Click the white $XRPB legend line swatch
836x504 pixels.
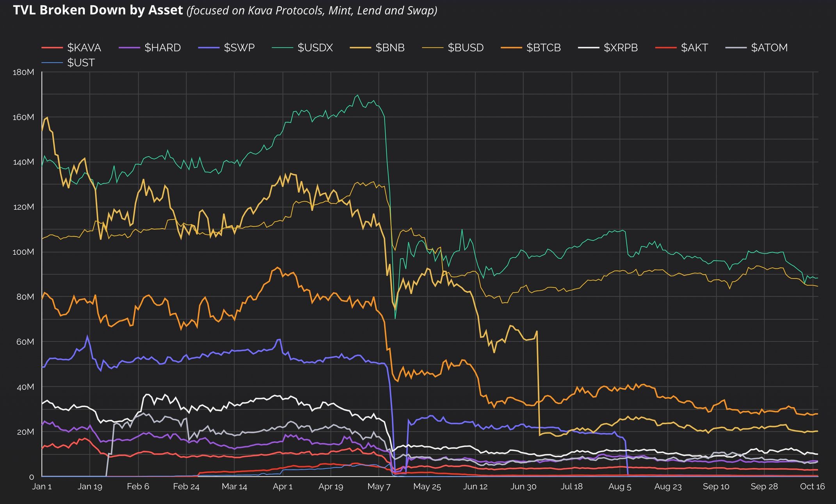[x=589, y=48]
